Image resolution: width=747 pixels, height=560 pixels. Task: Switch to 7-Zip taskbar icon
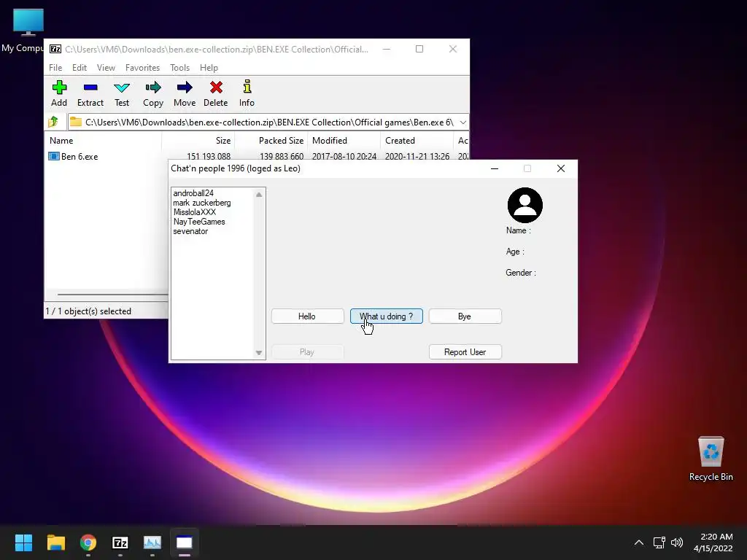coord(120,542)
